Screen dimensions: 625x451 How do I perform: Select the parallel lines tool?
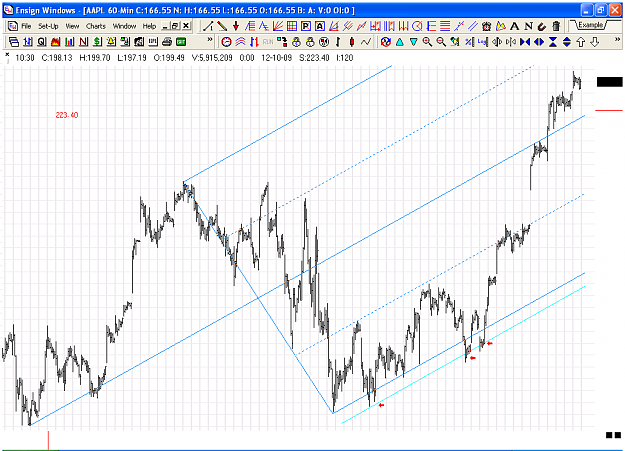pos(473,26)
